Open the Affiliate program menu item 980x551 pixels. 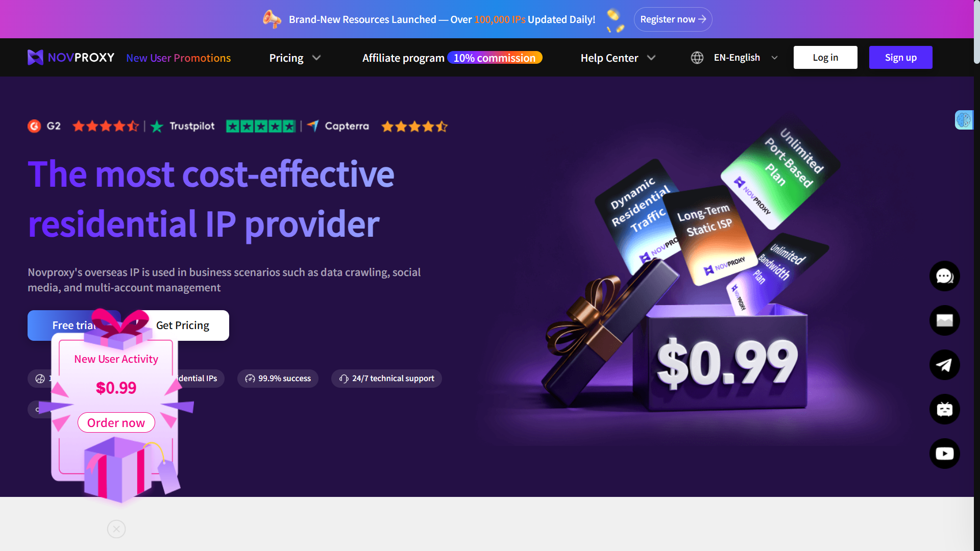tap(403, 58)
